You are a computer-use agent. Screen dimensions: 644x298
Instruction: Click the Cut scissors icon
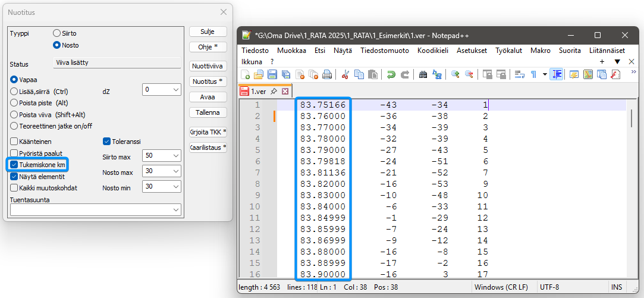pos(345,74)
